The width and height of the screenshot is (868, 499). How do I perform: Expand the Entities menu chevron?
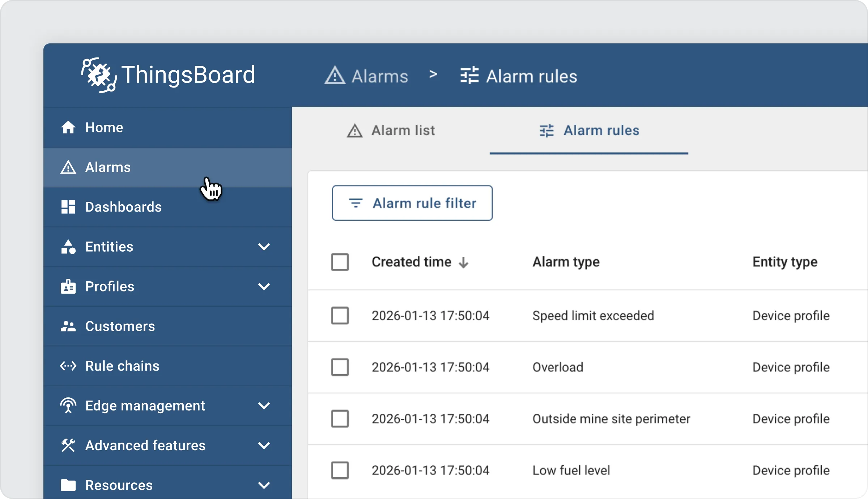pyautogui.click(x=264, y=247)
